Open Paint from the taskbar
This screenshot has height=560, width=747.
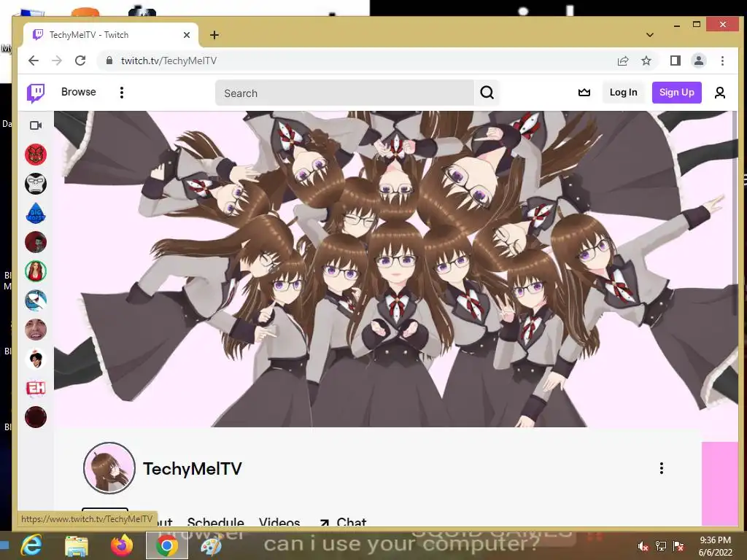pyautogui.click(x=211, y=545)
